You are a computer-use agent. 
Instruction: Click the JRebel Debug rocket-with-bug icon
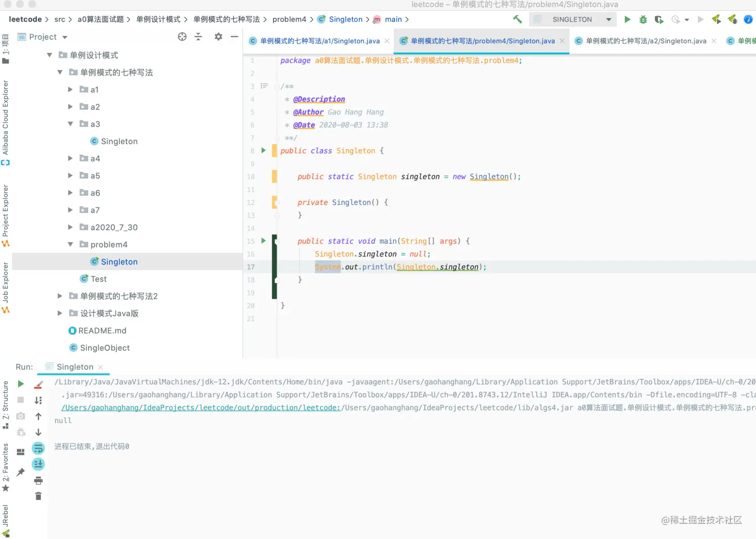pyautogui.click(x=732, y=19)
